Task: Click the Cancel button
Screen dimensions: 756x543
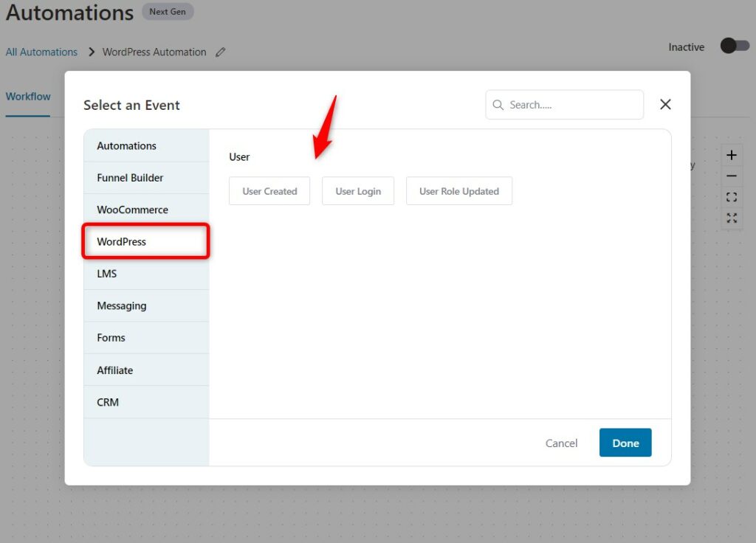Action: click(561, 443)
